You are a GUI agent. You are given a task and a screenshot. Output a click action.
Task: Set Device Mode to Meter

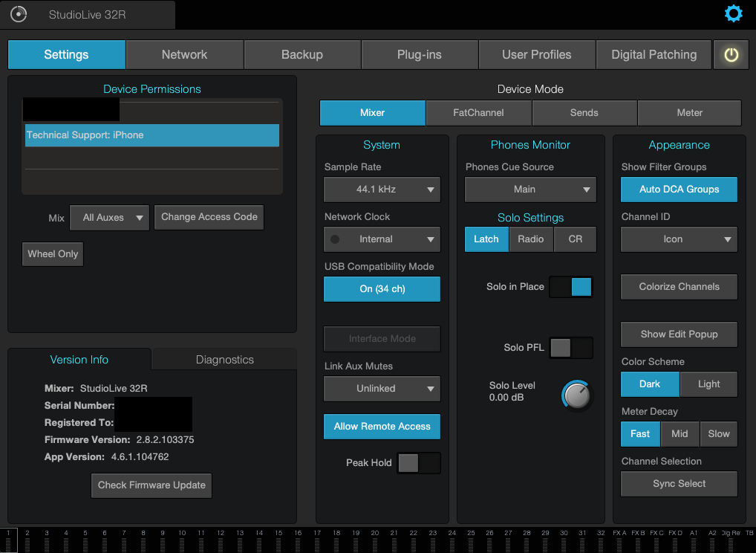689,113
